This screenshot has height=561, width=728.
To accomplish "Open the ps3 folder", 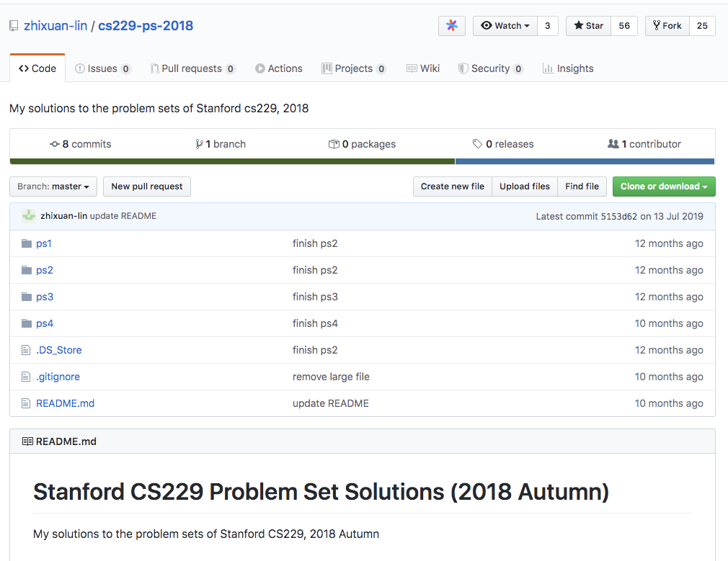I will (x=45, y=297).
